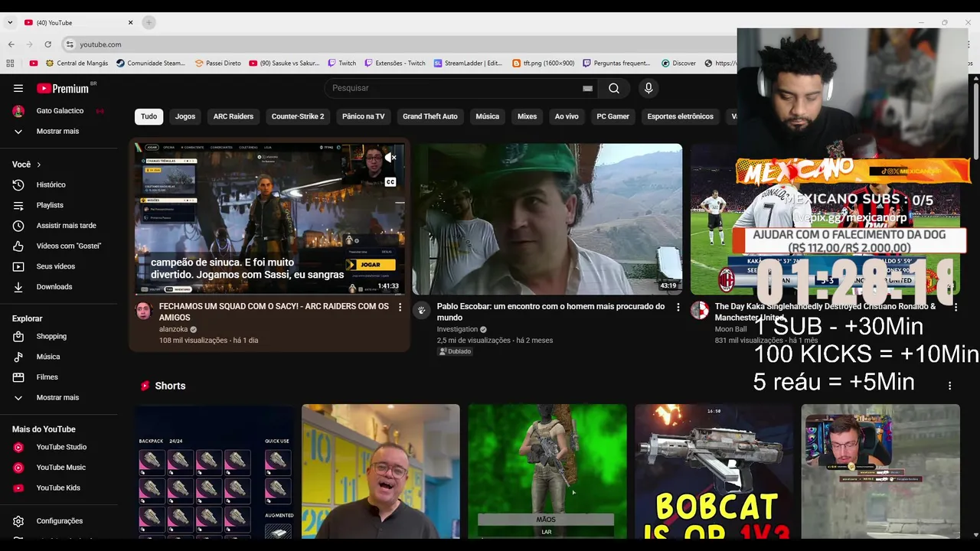Click the YouTube Premium logo

(63, 88)
